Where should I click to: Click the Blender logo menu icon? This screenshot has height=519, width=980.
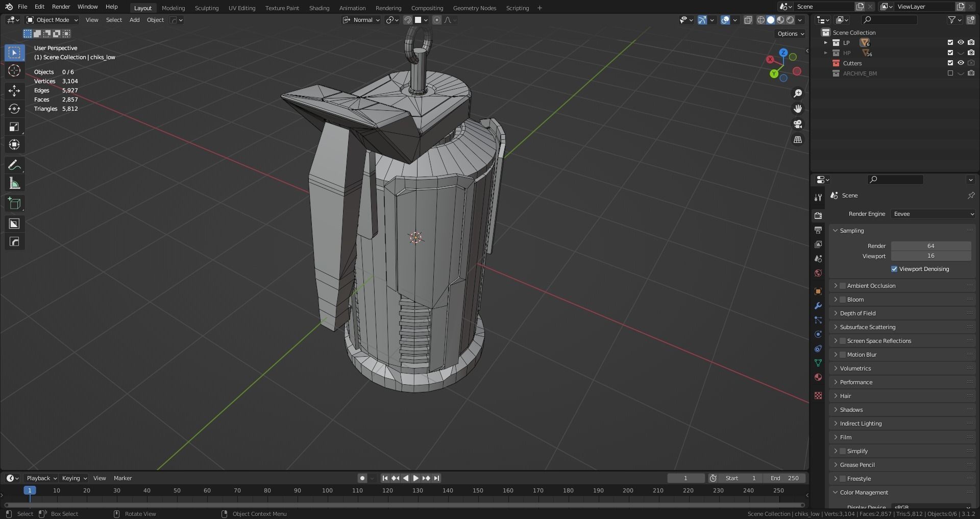(x=9, y=7)
